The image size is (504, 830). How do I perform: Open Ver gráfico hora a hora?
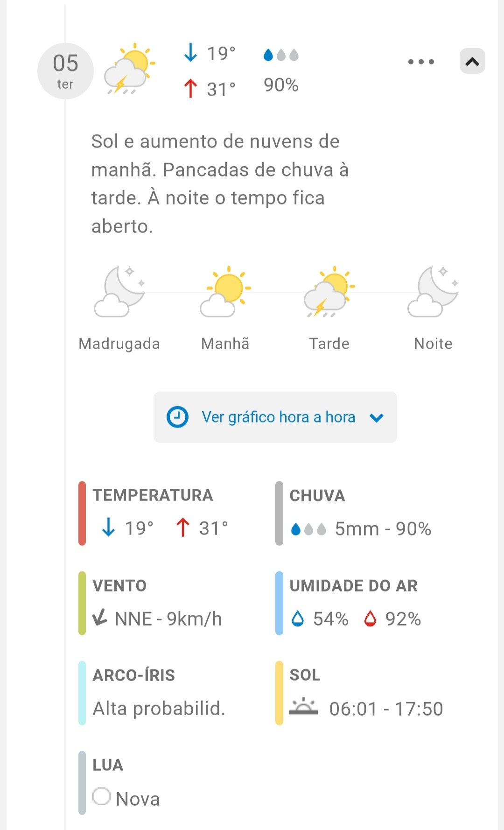(278, 417)
